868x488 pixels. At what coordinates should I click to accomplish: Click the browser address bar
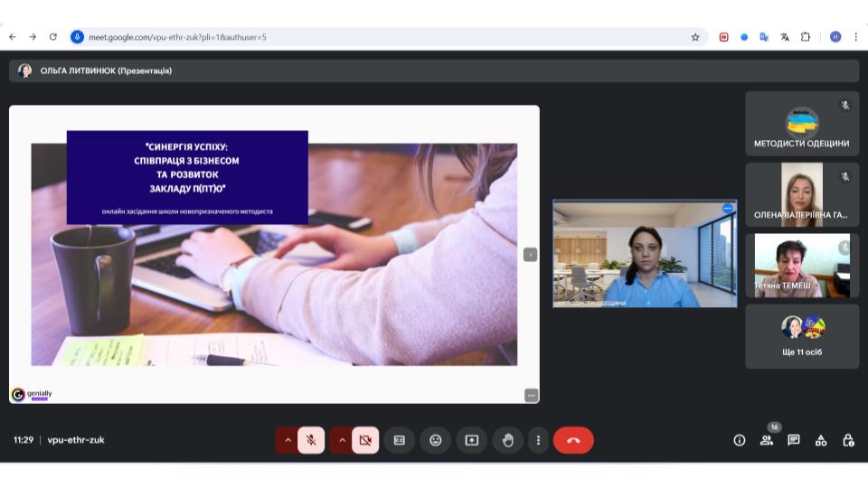(x=380, y=37)
